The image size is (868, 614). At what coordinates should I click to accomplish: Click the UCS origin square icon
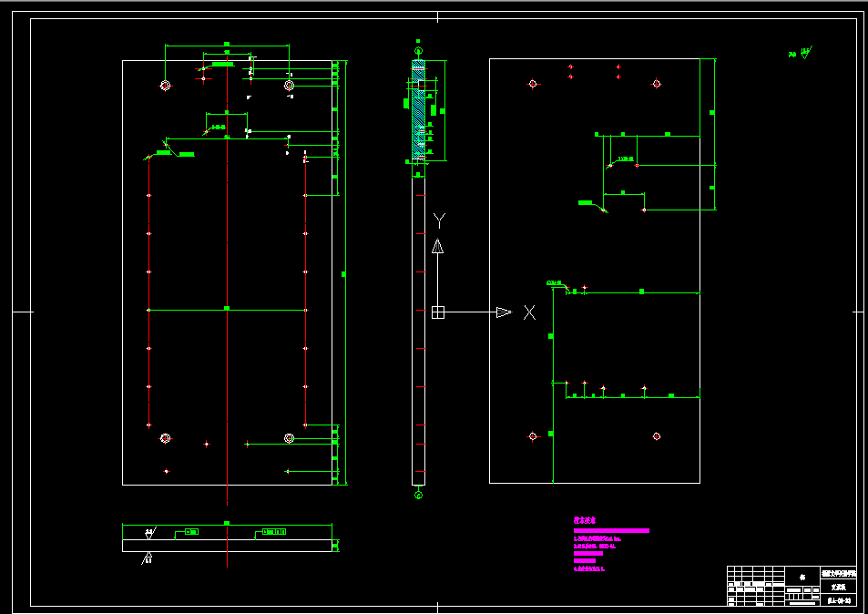tap(438, 312)
